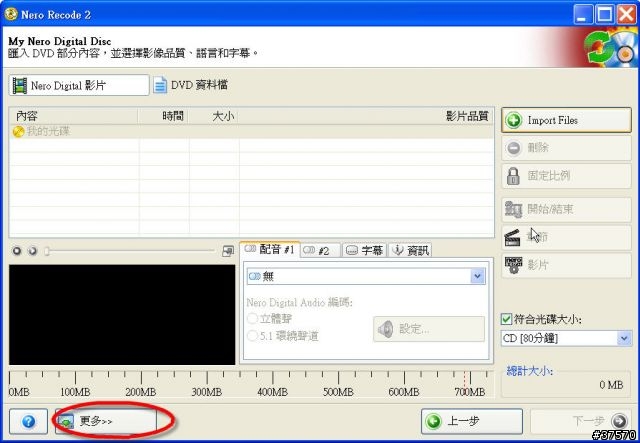Select the 立體聲 stereo radio button

click(x=252, y=318)
